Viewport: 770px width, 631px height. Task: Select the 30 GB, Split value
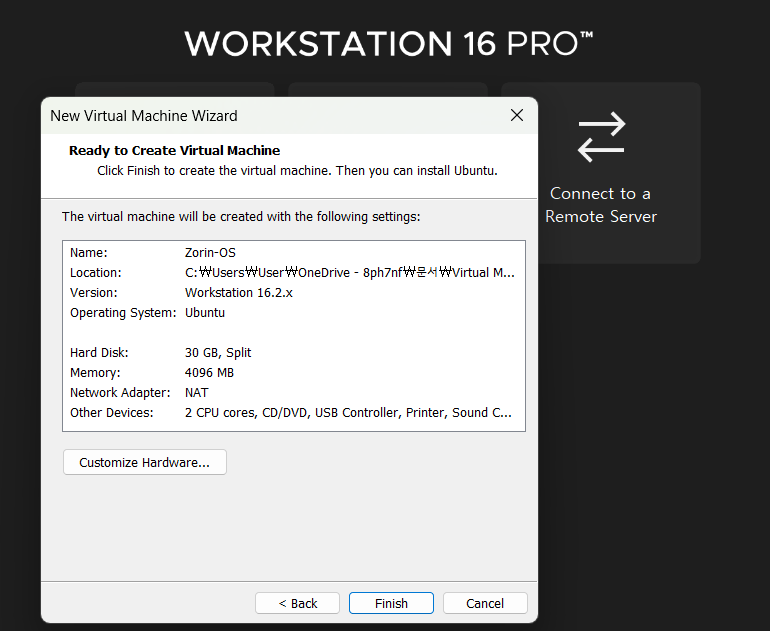tap(218, 353)
